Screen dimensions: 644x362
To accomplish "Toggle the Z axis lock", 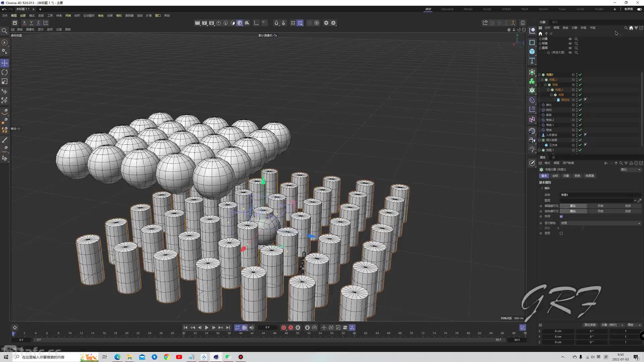I will [38, 23].
